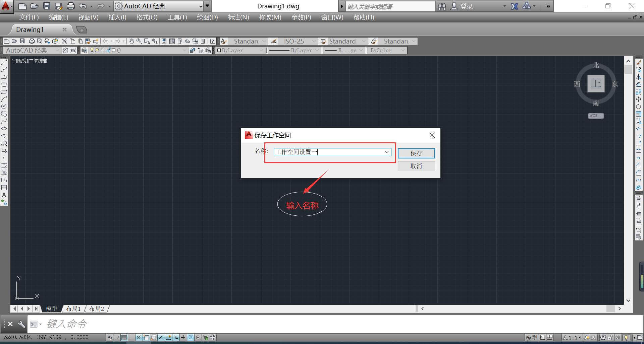Viewport: 644px width, 344px height.
Task: Click the new drawing tab plus button
Action: (82, 30)
